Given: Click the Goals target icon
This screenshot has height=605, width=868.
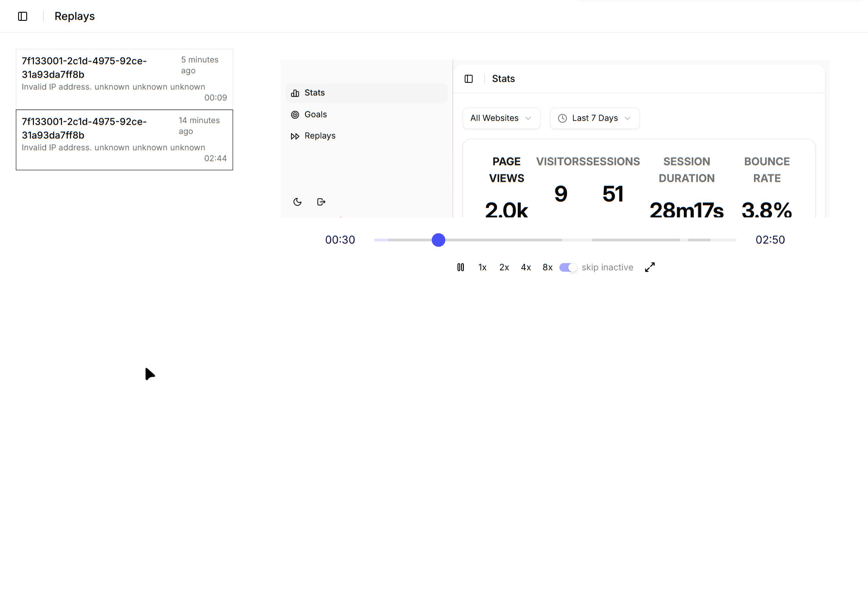Looking at the screenshot, I should point(295,115).
